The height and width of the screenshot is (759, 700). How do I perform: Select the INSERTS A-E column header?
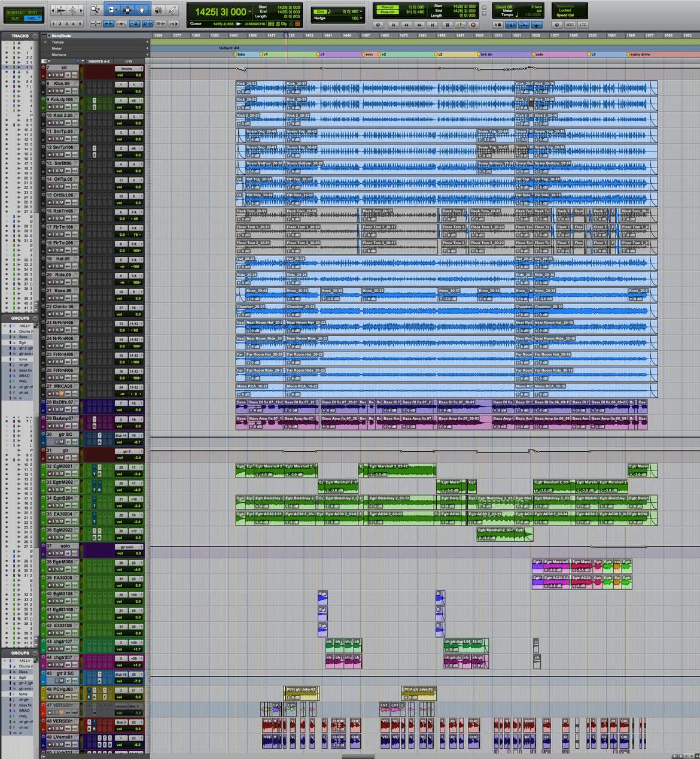tap(99, 61)
